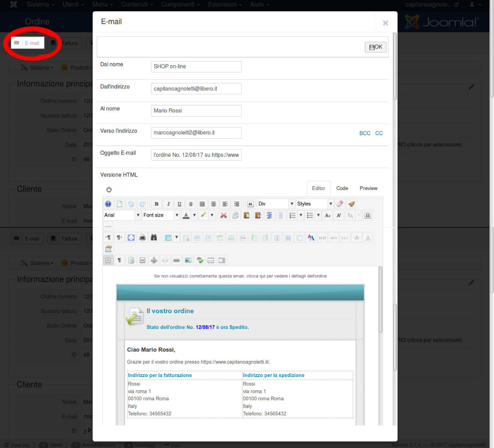This screenshot has width=494, height=448.
Task: Toggle show invisible characters pilcrow icon
Action: coord(120,261)
